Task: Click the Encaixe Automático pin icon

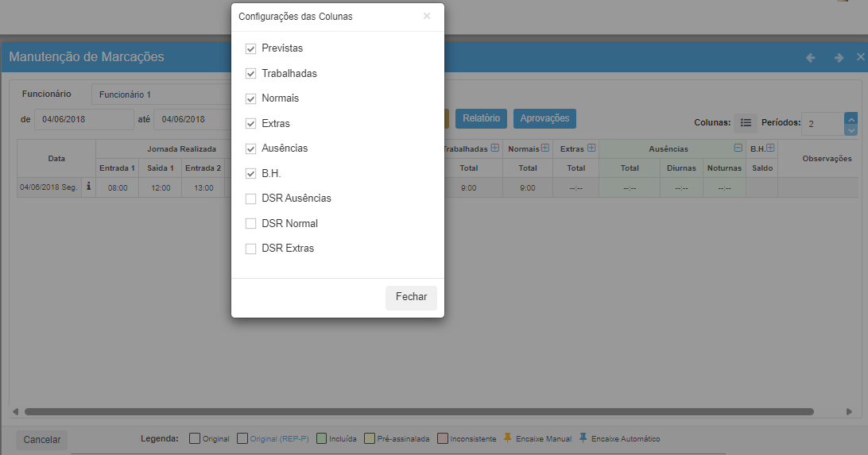Action: (583, 438)
